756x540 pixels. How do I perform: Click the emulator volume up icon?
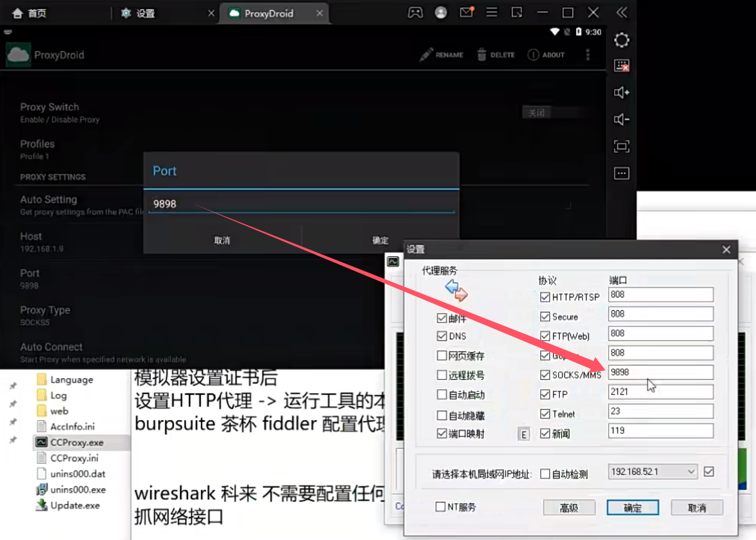pyautogui.click(x=621, y=92)
